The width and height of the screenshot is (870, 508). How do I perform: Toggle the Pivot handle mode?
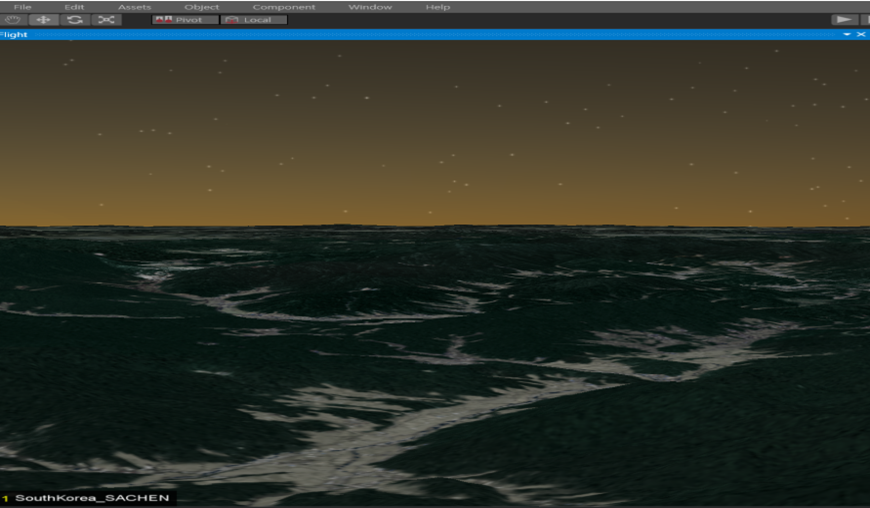click(x=184, y=20)
